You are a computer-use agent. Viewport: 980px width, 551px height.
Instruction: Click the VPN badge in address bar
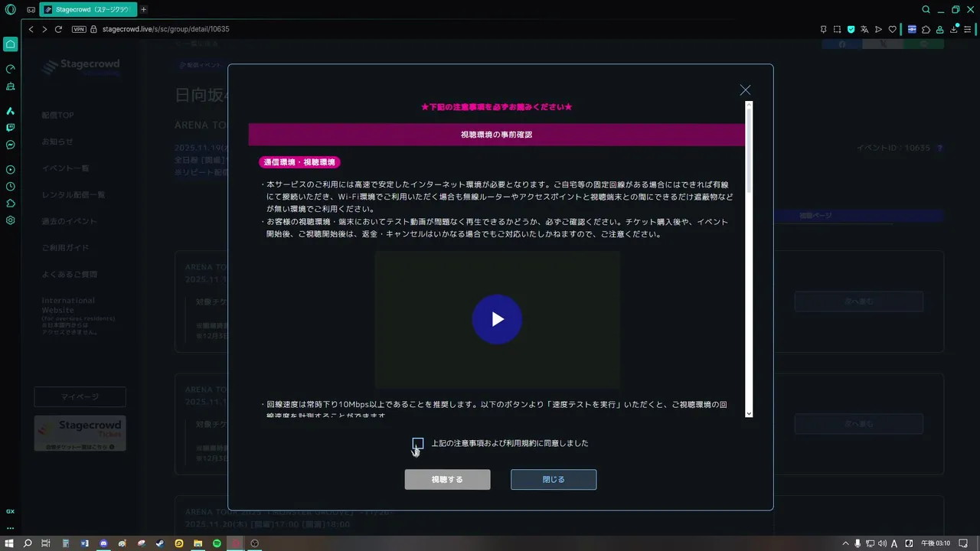[79, 29]
